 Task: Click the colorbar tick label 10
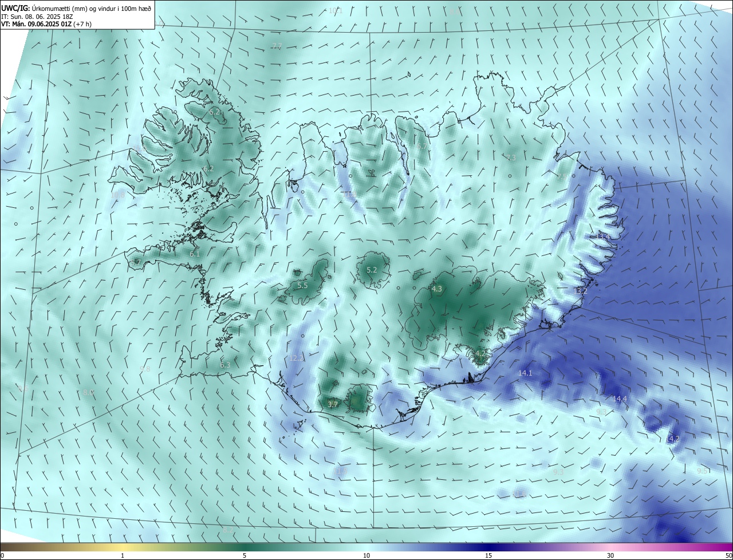point(366,555)
